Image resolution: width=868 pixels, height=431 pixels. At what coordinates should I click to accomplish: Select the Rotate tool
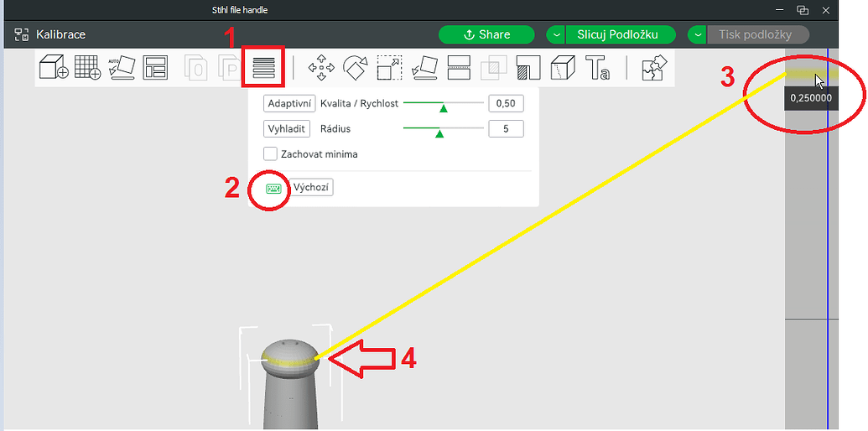tap(356, 67)
